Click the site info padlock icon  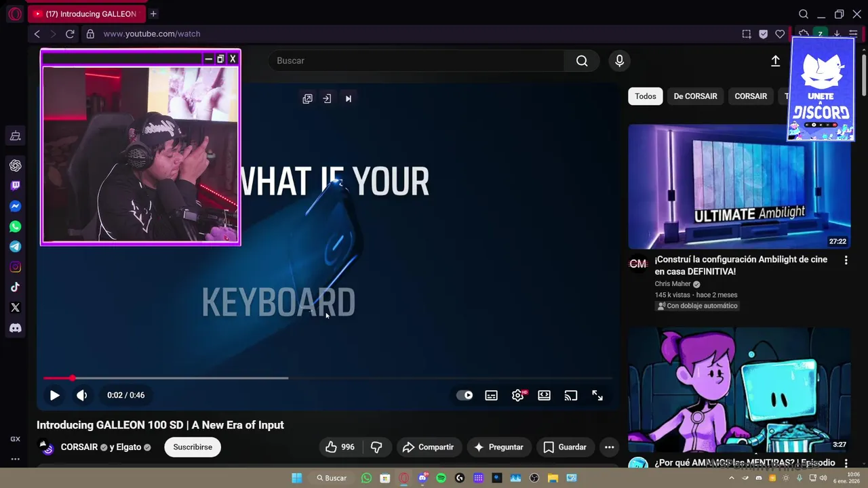click(x=90, y=34)
